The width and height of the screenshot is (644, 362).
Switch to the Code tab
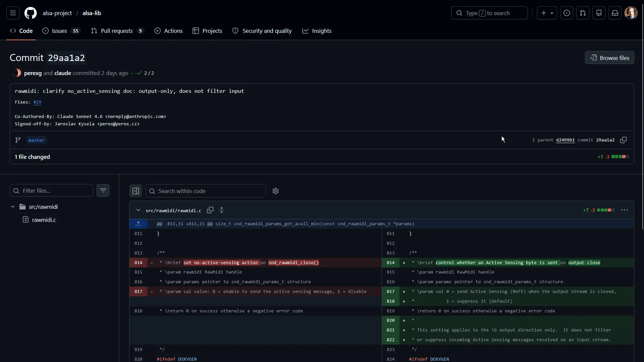(21, 31)
